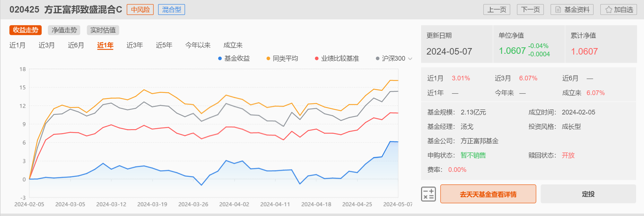644x216 pixels.
Task: Click the fee rate 0.00%
Action: 457,170
